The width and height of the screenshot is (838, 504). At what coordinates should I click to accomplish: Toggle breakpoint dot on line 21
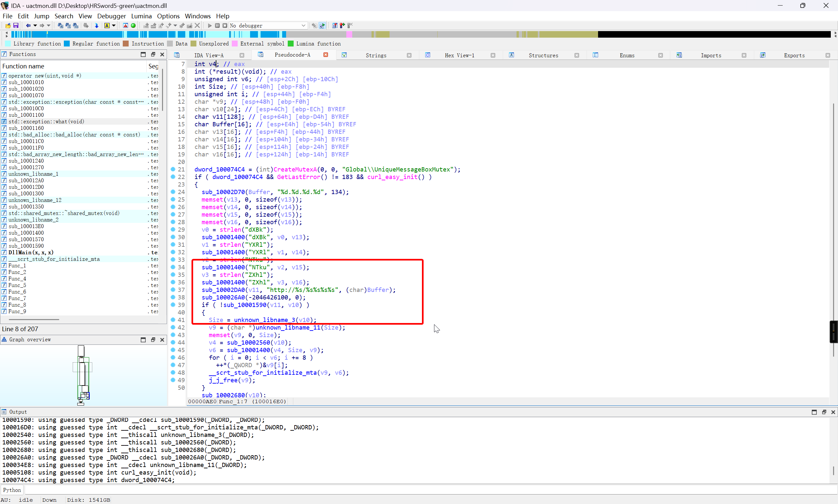pos(173,169)
